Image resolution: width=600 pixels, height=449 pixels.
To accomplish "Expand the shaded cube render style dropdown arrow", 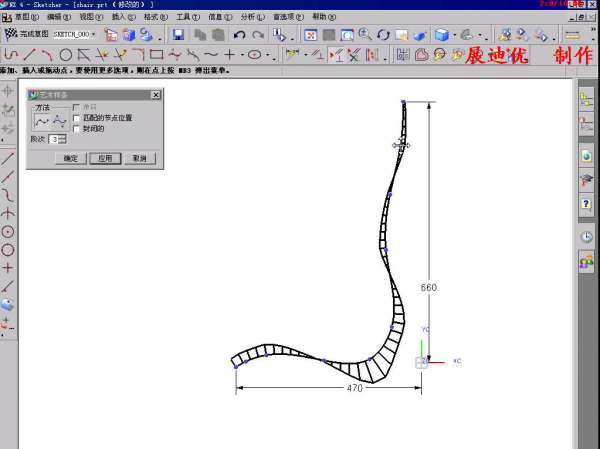I will [454, 35].
